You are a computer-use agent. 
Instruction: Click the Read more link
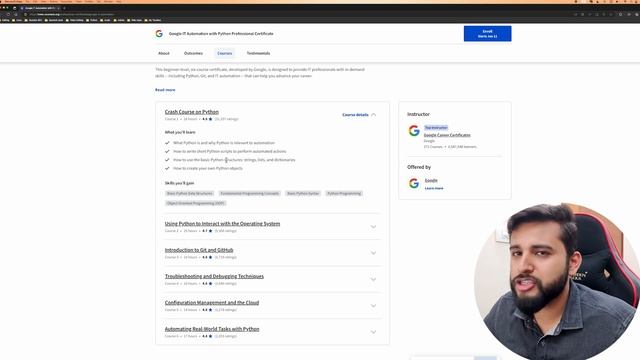(165, 90)
